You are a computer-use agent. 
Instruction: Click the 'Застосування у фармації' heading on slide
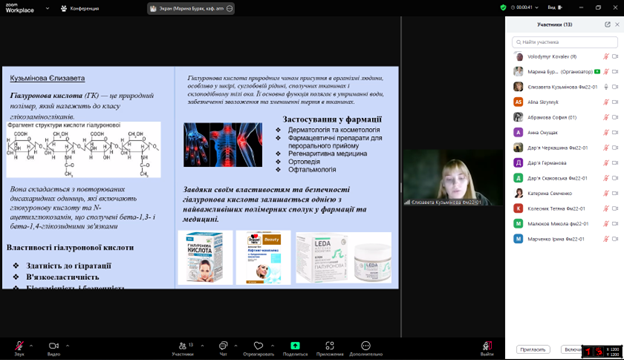click(332, 119)
